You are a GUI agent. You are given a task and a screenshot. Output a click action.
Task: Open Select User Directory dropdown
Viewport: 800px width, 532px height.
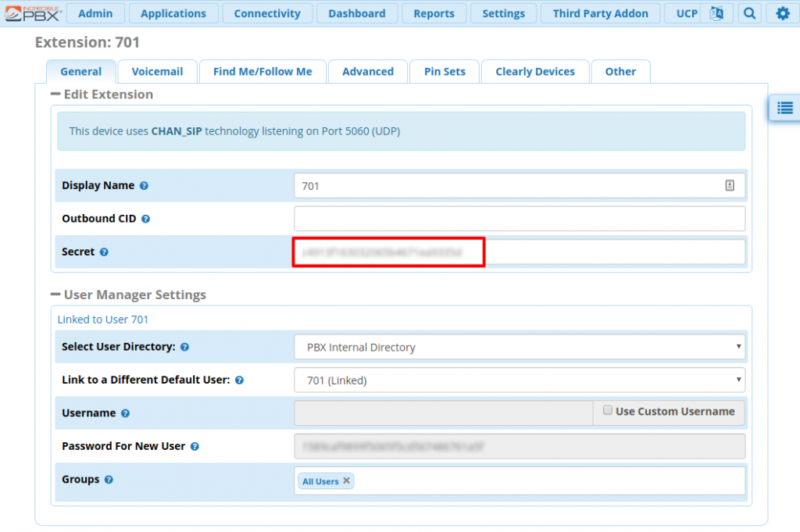pos(520,347)
